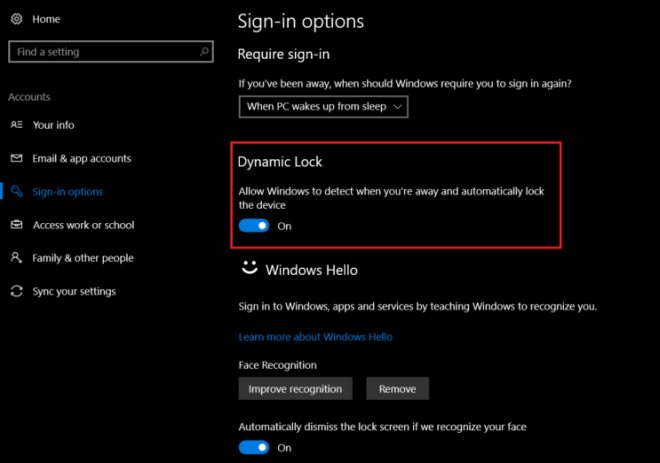Open Access work or school page
This screenshot has width=660, height=463.
tap(83, 225)
